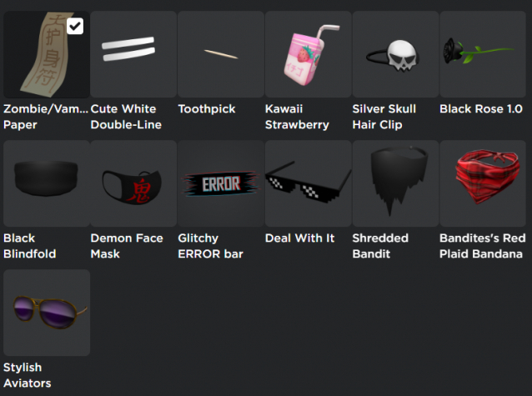Equip the Black Rose 1.0 item
The width and height of the screenshot is (532, 396).
[x=483, y=54]
